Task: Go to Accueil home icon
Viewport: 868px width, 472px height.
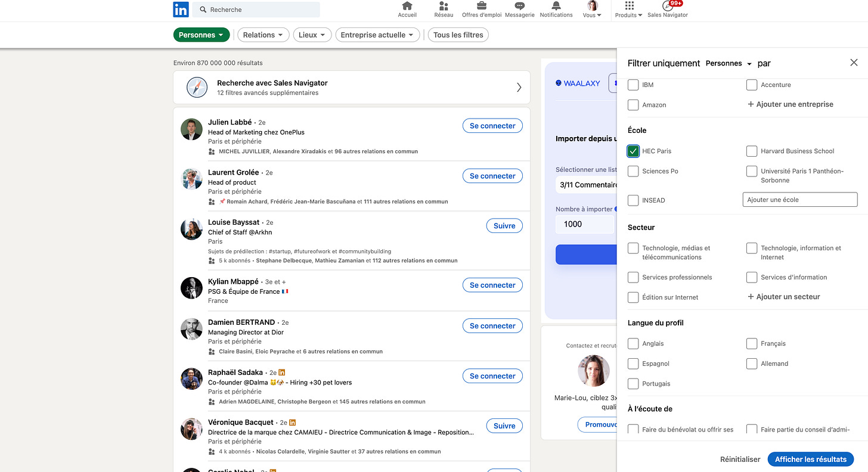Action: [407, 6]
